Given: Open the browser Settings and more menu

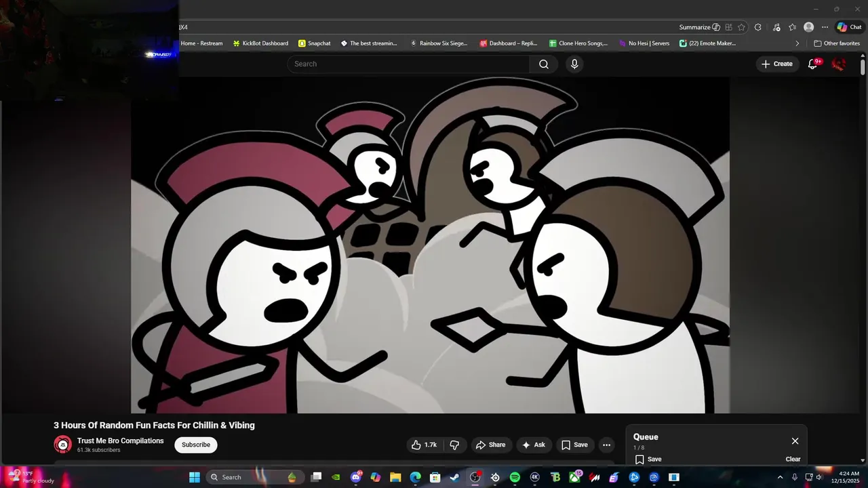Looking at the screenshot, I should click(x=825, y=27).
